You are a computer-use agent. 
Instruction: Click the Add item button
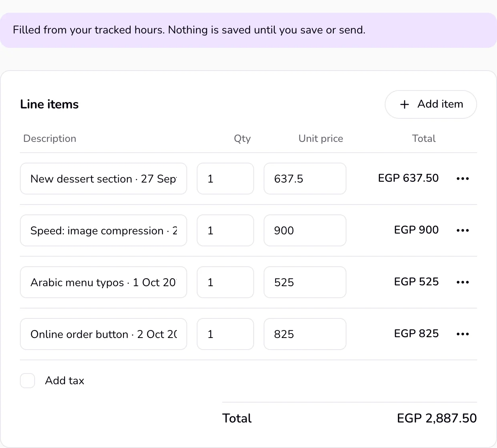(x=430, y=104)
